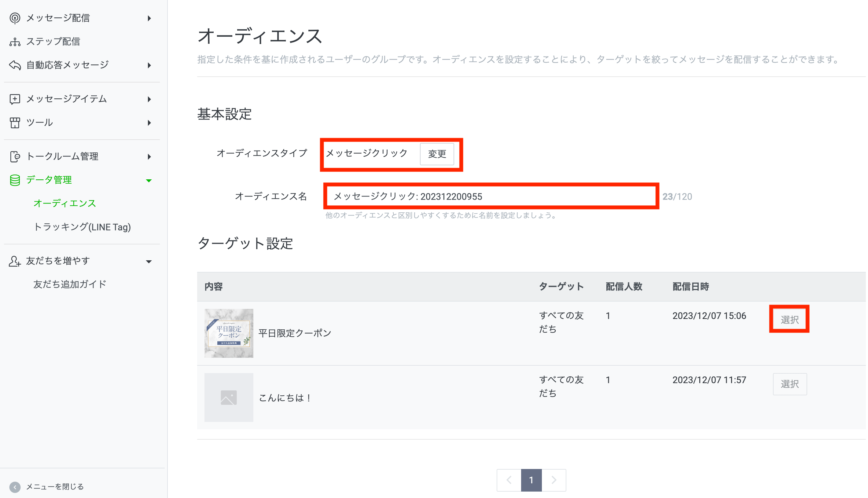
Task: Click the ステップ配信 hierarchy icon
Action: (x=15, y=42)
